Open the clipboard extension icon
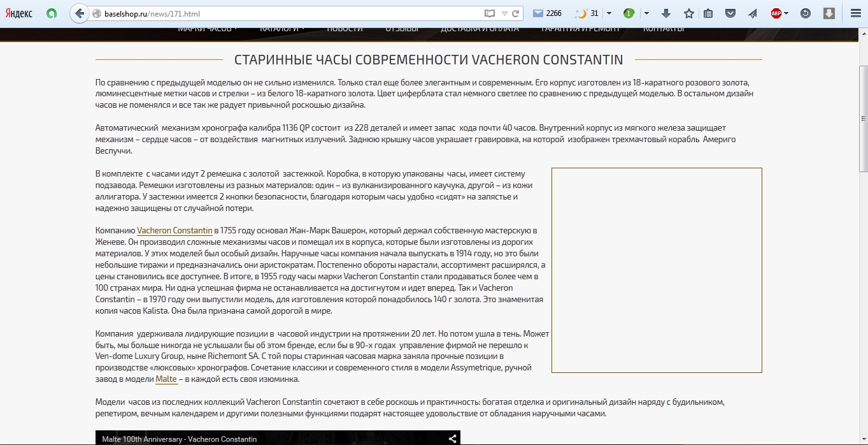 pyautogui.click(x=708, y=13)
